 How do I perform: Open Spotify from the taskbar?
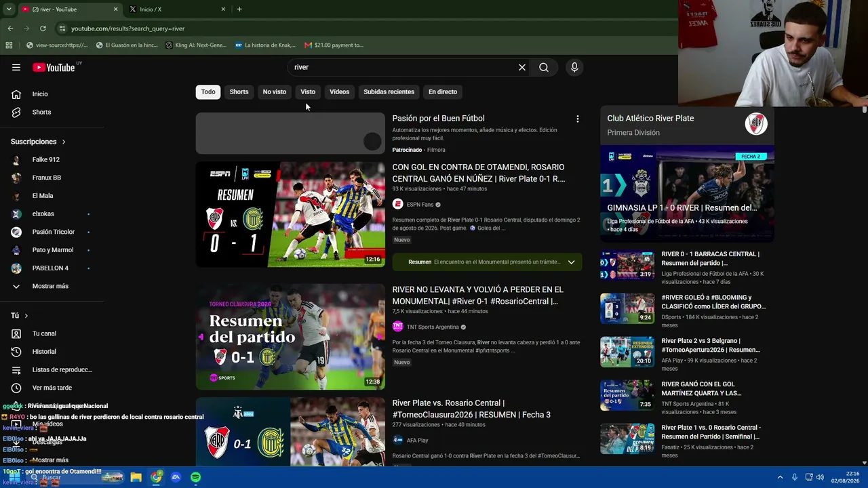pos(195,477)
